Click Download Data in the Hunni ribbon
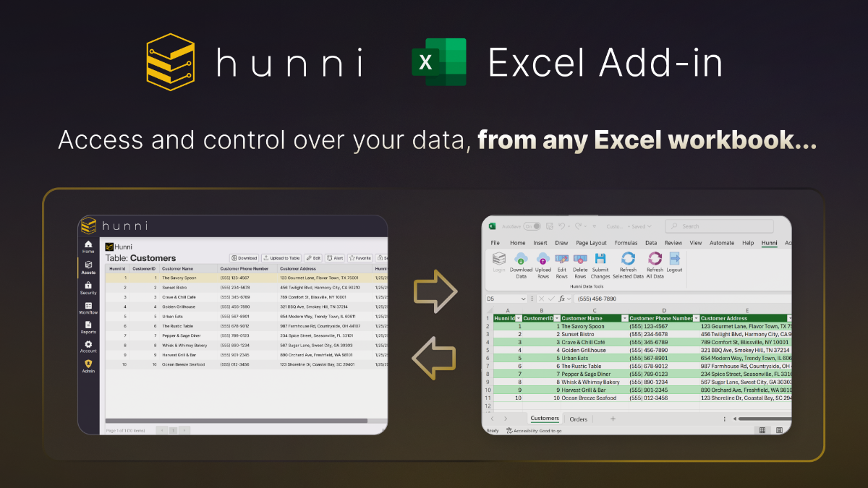868x488 pixels. click(x=521, y=265)
